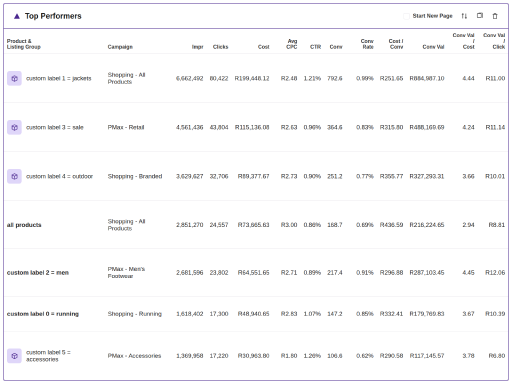This screenshot has height=384, width=512.
Task: Click 'Shopping - Branded' campaign cell
Action: click(135, 176)
